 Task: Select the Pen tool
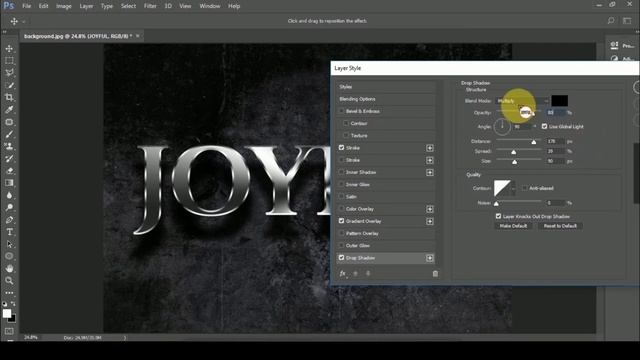click(9, 220)
